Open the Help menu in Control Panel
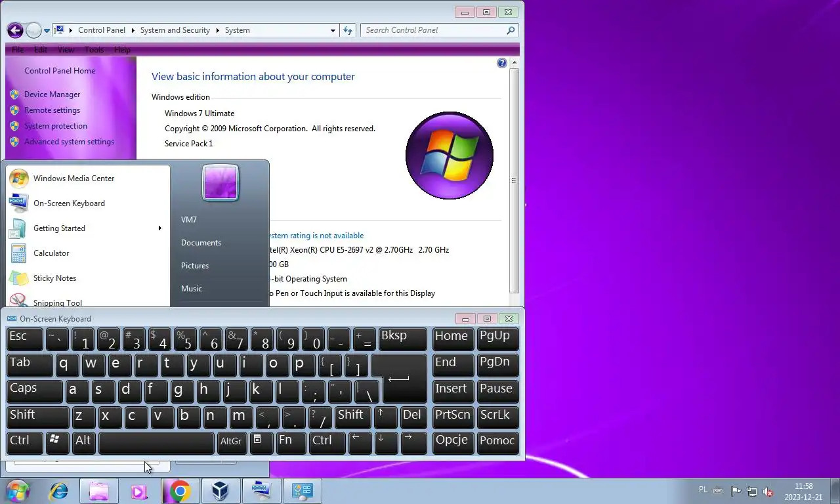Screen dimensions: 840x504 pos(122,50)
